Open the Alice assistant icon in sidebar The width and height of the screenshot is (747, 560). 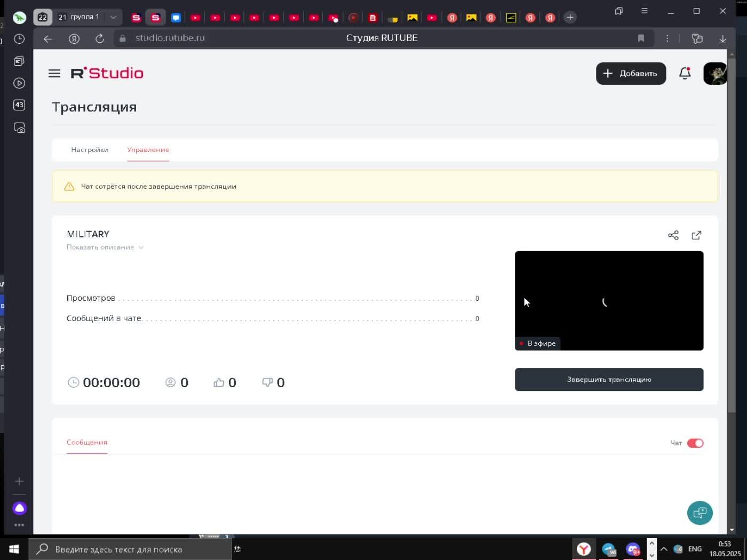point(19,508)
